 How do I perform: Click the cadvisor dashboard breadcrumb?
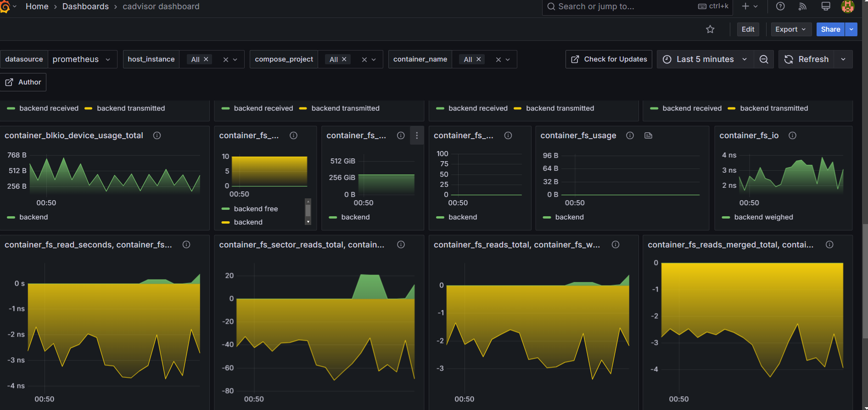click(x=161, y=6)
